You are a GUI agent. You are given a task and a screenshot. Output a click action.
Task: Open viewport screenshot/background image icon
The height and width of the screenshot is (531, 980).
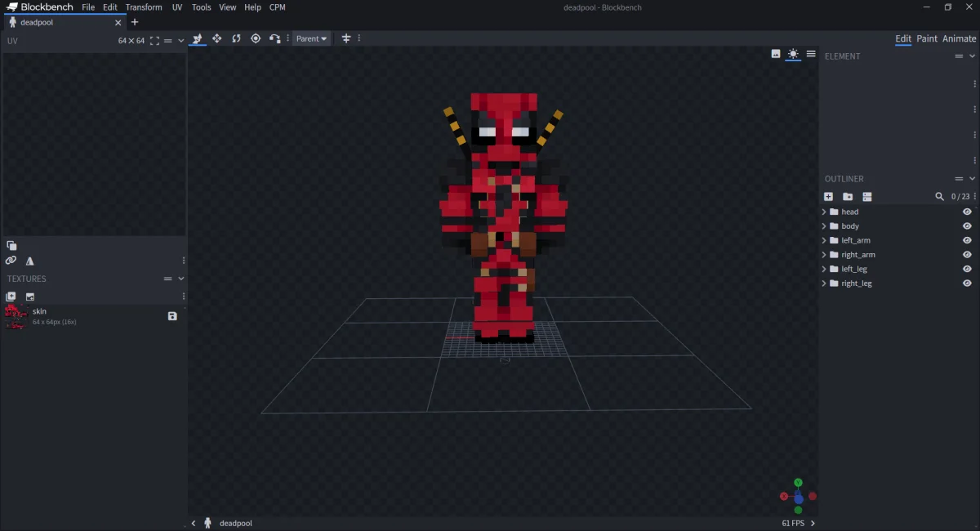pos(776,54)
